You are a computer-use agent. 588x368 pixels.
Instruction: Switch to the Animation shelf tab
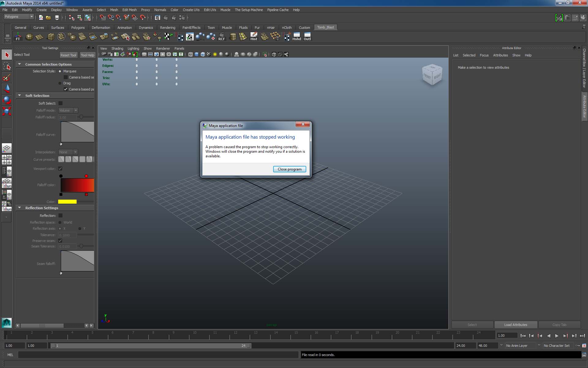click(125, 28)
